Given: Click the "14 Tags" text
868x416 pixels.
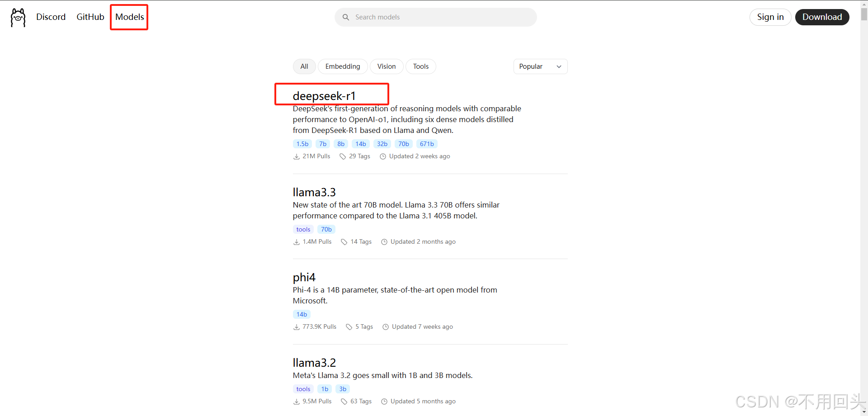Looking at the screenshot, I should [x=361, y=242].
